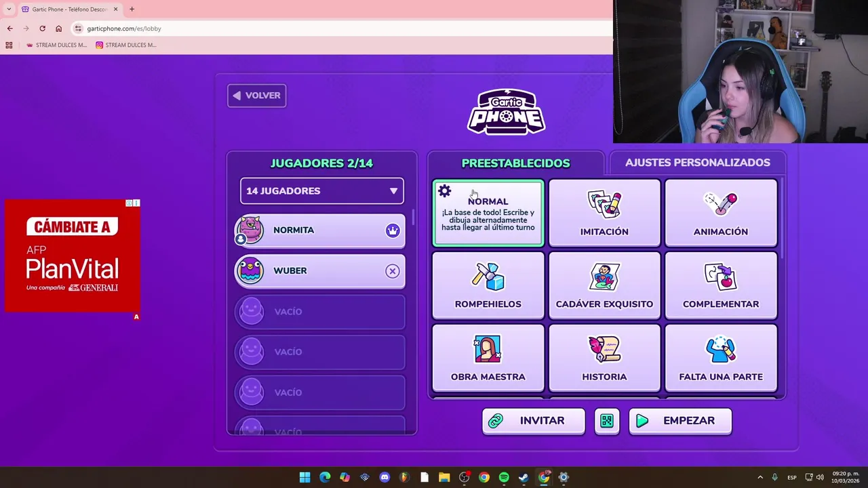This screenshot has height=488, width=868.
Task: Switch to Preestablecidos tab
Action: tap(515, 163)
